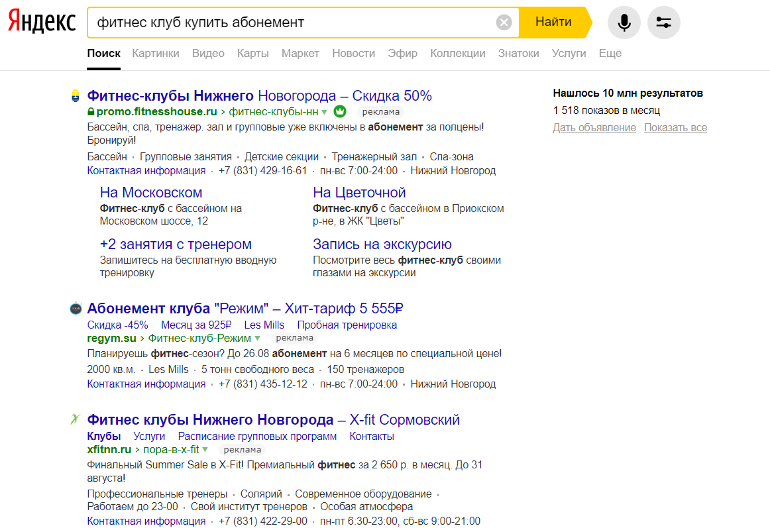This screenshot has width=770, height=532.
Task: Open X-fit Сормовский result title
Action: (x=274, y=419)
